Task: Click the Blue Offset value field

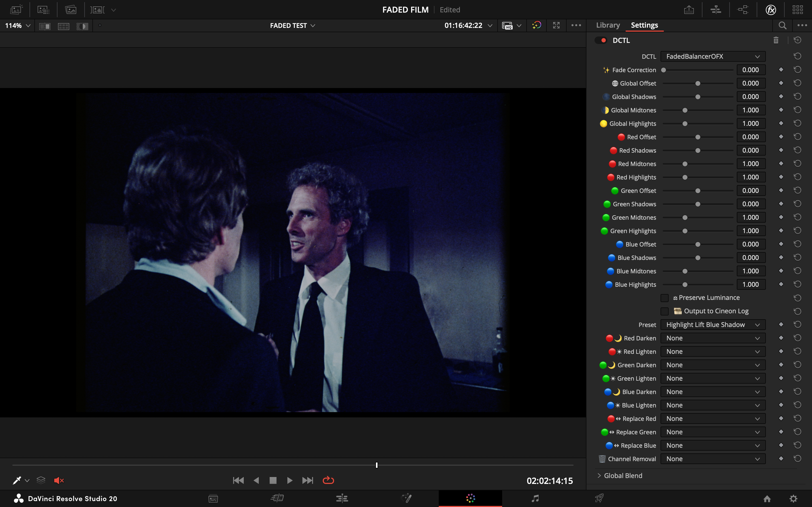Action: pos(751,244)
